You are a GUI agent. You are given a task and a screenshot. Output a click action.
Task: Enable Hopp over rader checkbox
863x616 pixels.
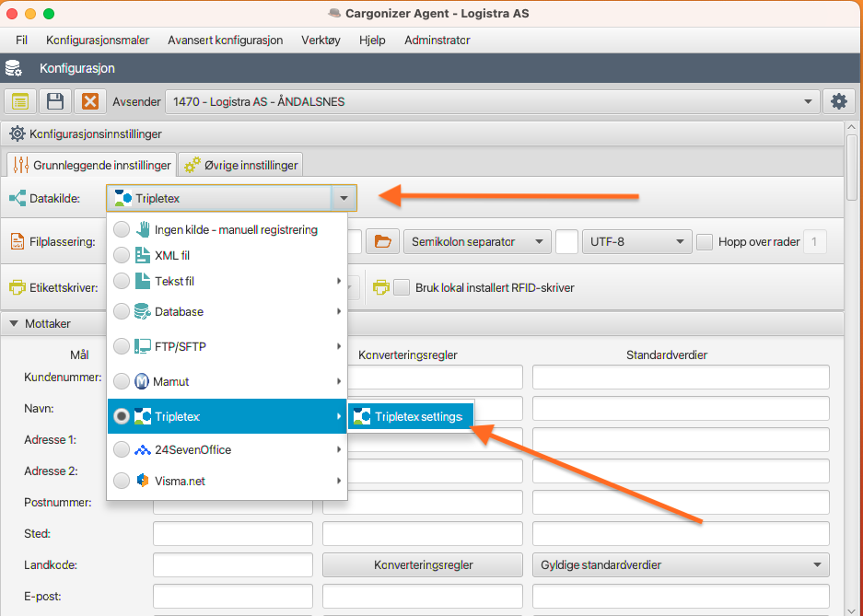click(x=705, y=242)
